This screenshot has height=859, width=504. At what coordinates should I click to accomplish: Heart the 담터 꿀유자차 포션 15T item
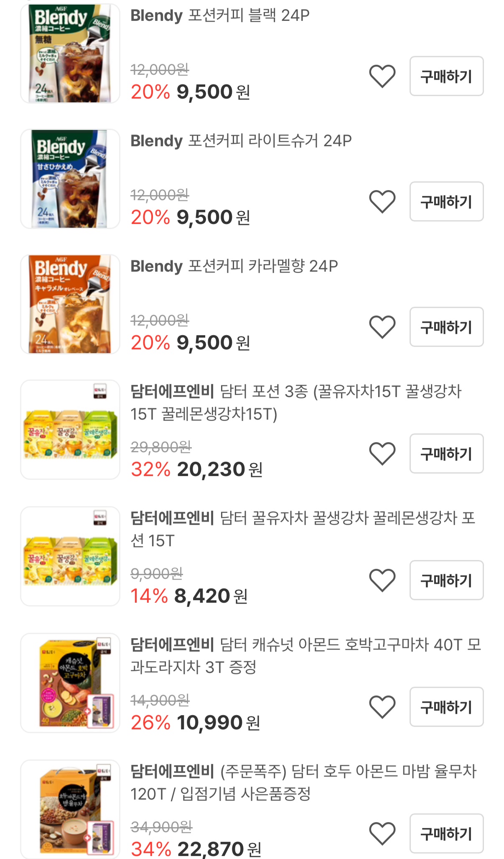(382, 580)
